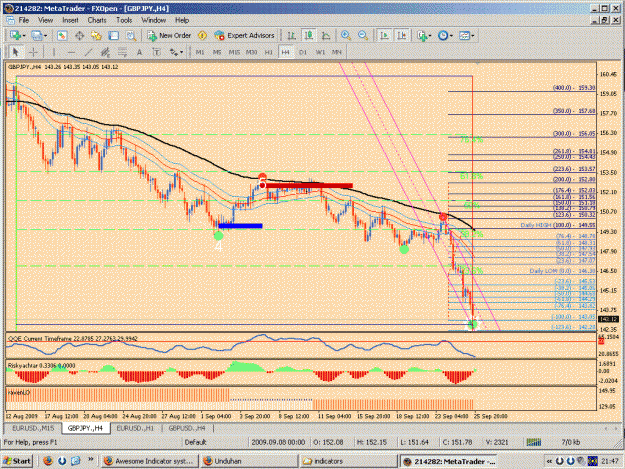
Task: Switch to M1 timeframe
Action: pos(200,52)
